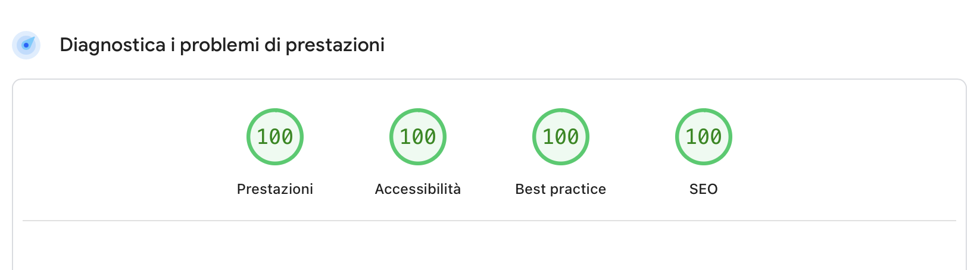The width and height of the screenshot is (980, 270).
Task: Click the blue diagnostics icon beside the heading
Action: (x=26, y=45)
